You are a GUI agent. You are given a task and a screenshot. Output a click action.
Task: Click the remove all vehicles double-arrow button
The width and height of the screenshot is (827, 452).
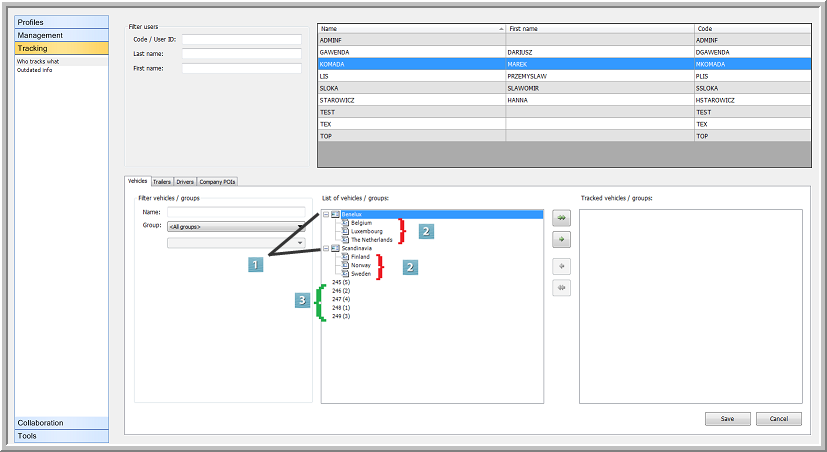(x=561, y=288)
